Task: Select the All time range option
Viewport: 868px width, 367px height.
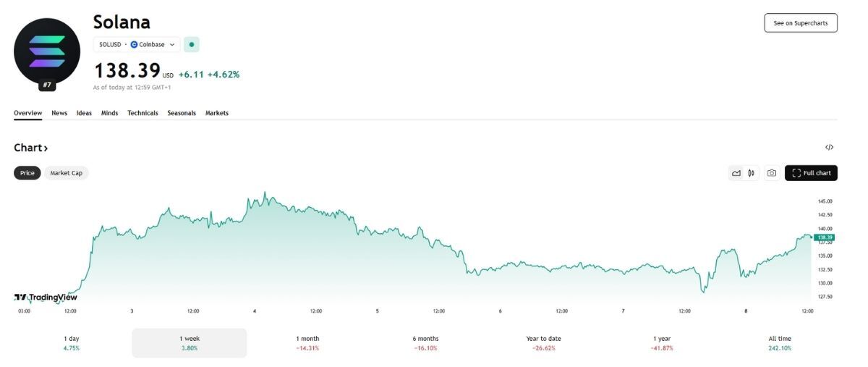Action: (780, 343)
